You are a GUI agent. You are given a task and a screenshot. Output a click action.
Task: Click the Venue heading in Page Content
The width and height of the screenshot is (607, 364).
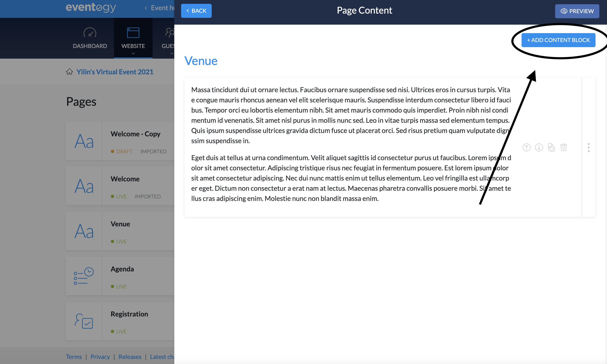click(x=201, y=61)
